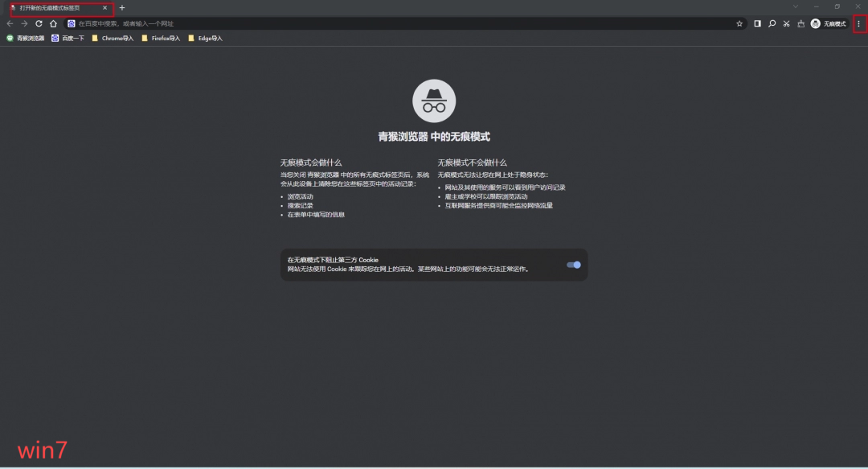Bookmark this page with the star icon
This screenshot has height=469, width=868.
coord(739,24)
